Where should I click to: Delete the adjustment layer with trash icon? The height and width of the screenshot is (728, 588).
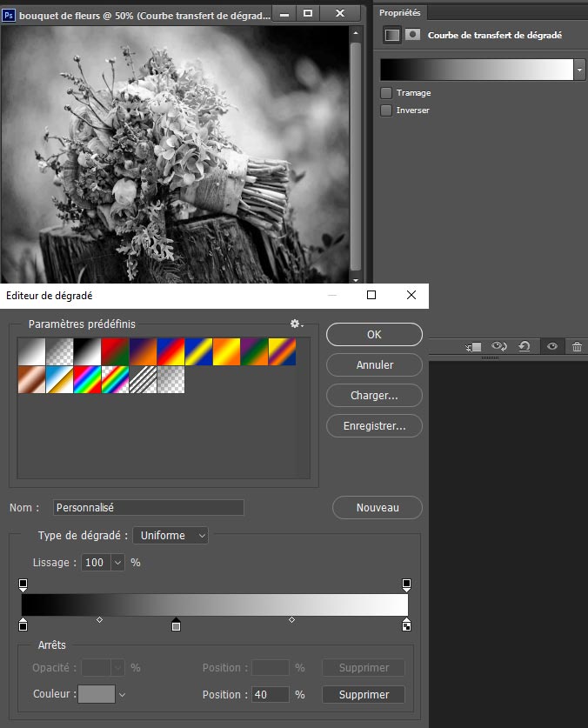click(577, 346)
